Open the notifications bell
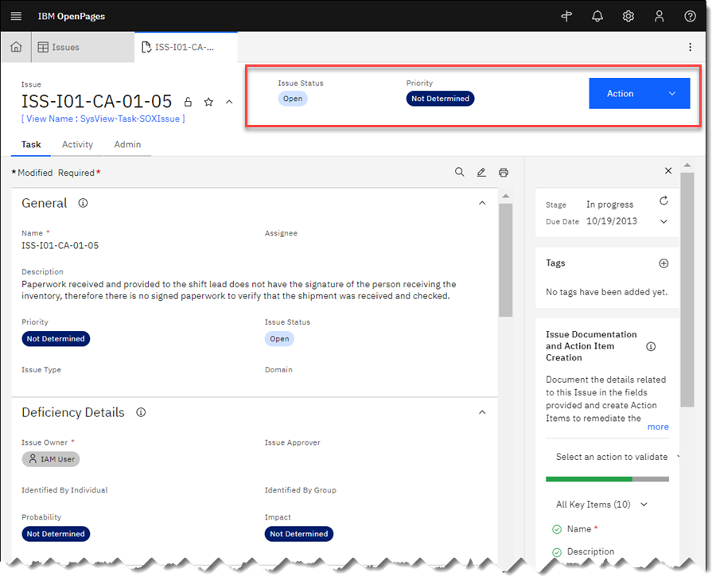The height and width of the screenshot is (588, 716). (x=597, y=16)
